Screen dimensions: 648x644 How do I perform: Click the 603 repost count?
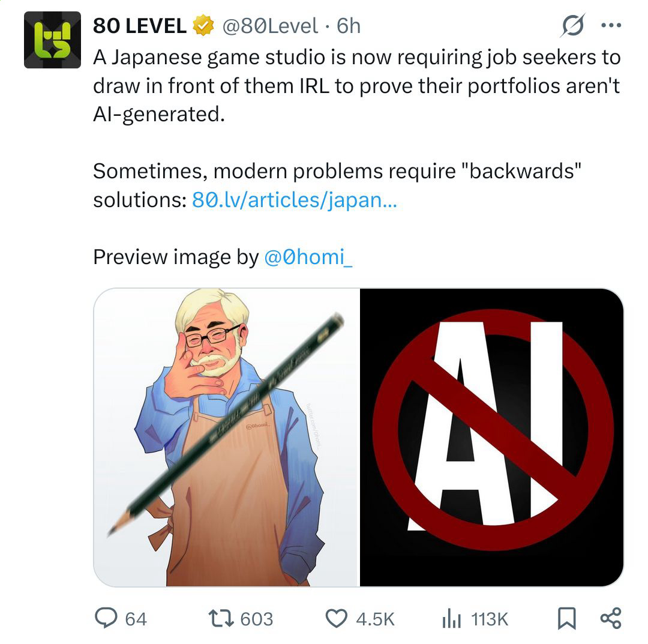(x=257, y=619)
